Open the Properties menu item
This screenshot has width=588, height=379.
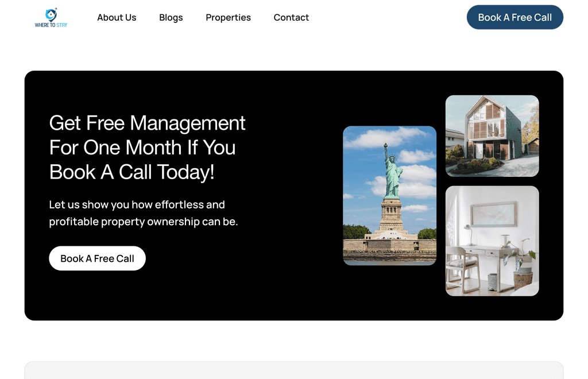coord(228,18)
